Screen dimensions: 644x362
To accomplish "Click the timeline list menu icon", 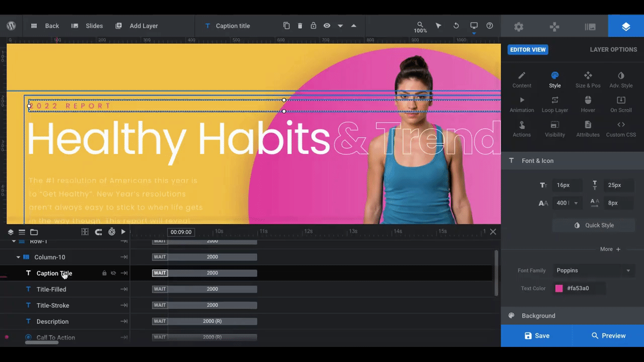I will 22,232.
